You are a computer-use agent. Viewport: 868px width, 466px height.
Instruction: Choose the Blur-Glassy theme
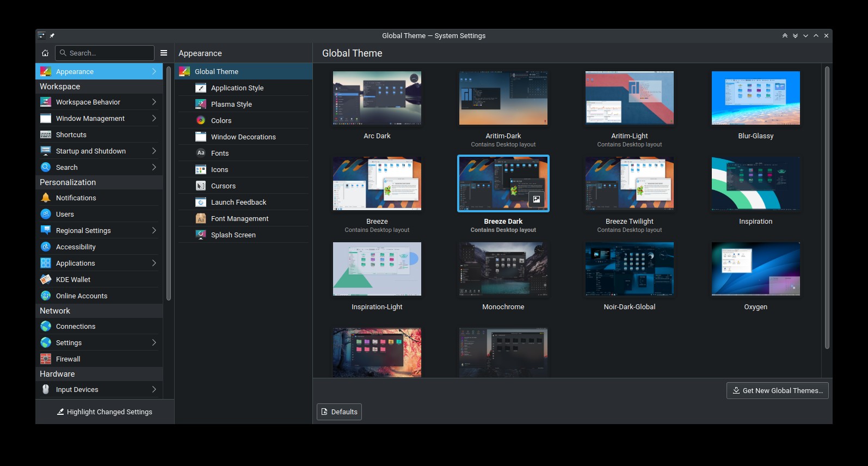coord(756,98)
